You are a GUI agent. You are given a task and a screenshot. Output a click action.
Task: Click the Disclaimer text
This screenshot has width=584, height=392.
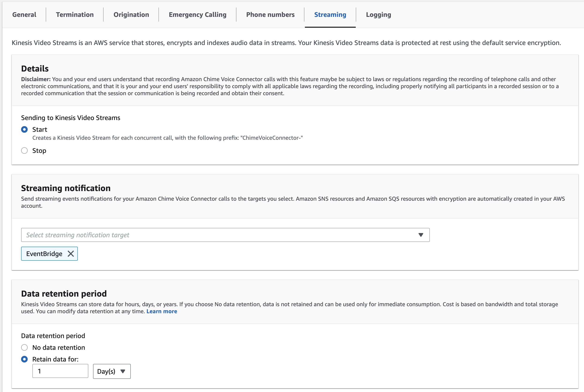290,86
